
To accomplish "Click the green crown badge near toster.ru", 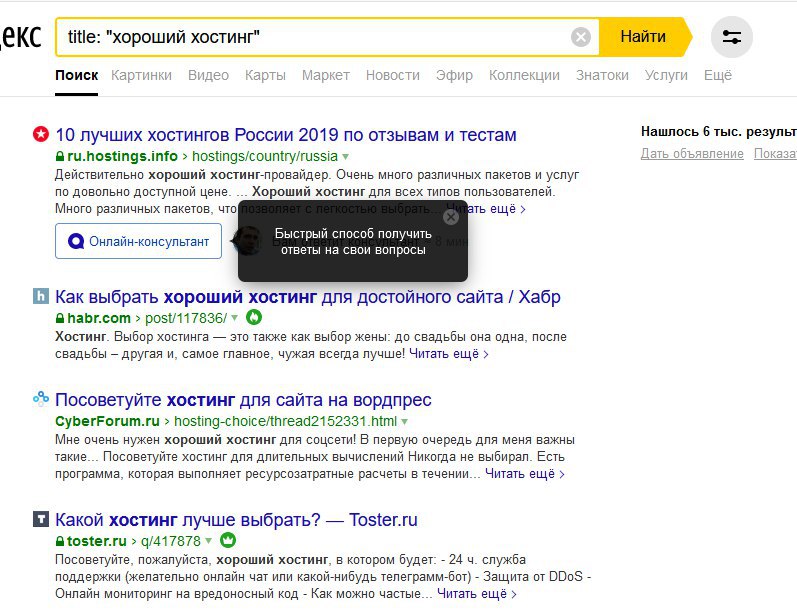I will point(228,540).
